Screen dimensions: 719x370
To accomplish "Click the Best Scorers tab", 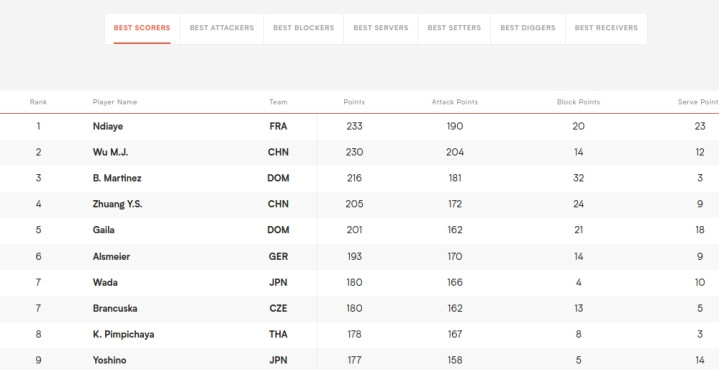I will click(x=142, y=28).
